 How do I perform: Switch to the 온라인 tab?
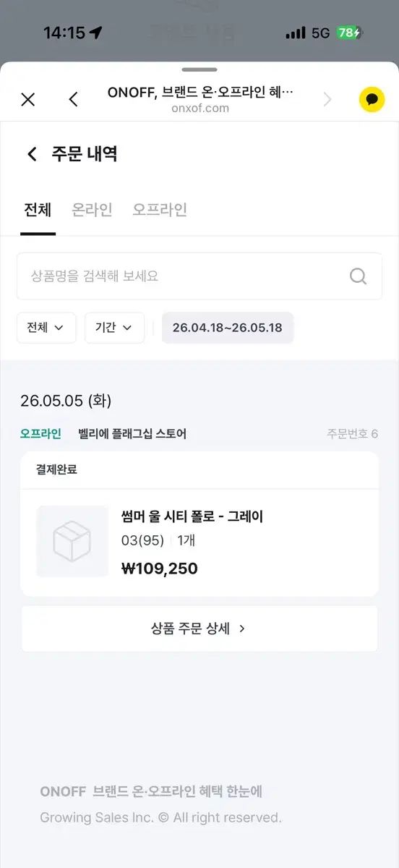point(92,210)
